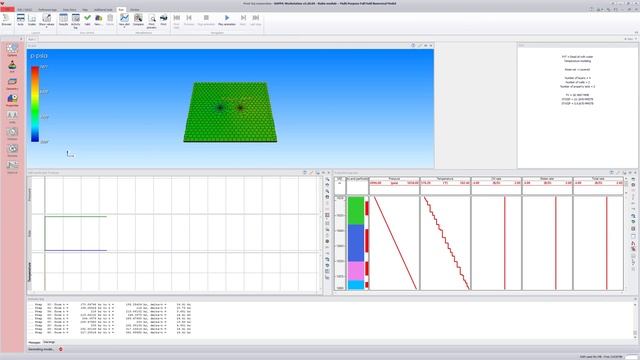
Task: Stop model generation with red status icon
Action: point(61,349)
